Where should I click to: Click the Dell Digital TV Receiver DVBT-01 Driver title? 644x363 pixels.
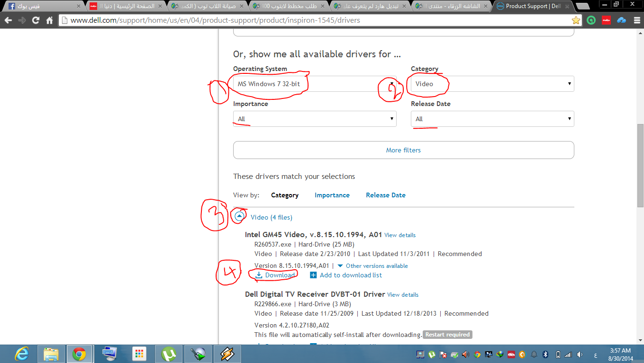315,294
